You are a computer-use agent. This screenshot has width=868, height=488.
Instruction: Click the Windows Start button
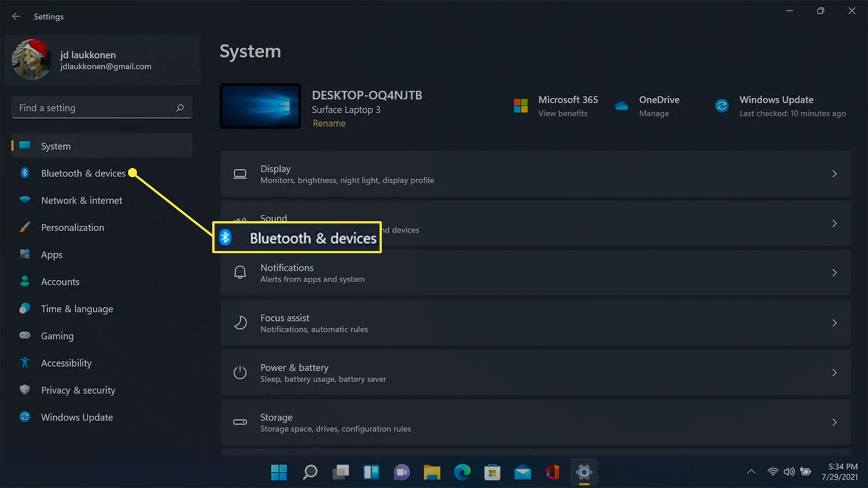coord(279,472)
